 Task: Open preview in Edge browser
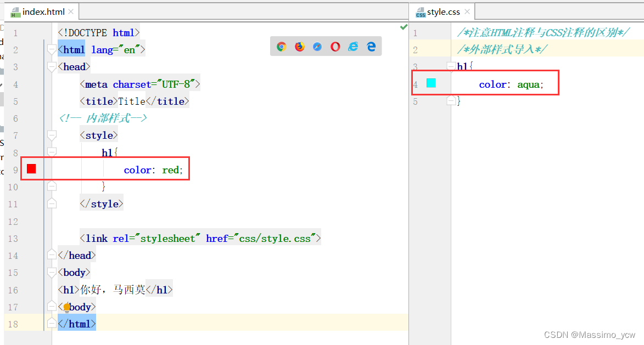coord(371,47)
